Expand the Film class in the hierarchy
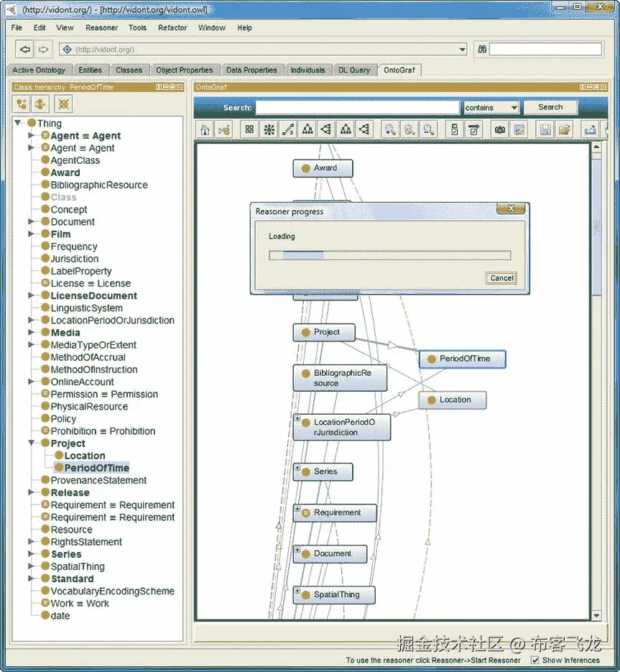The image size is (620, 672). point(29,234)
